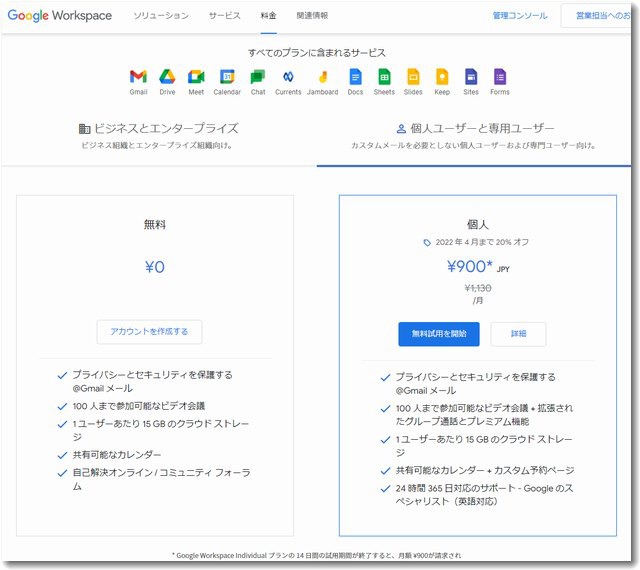Open the Calendar service icon
The width and height of the screenshot is (640, 570).
[x=227, y=76]
